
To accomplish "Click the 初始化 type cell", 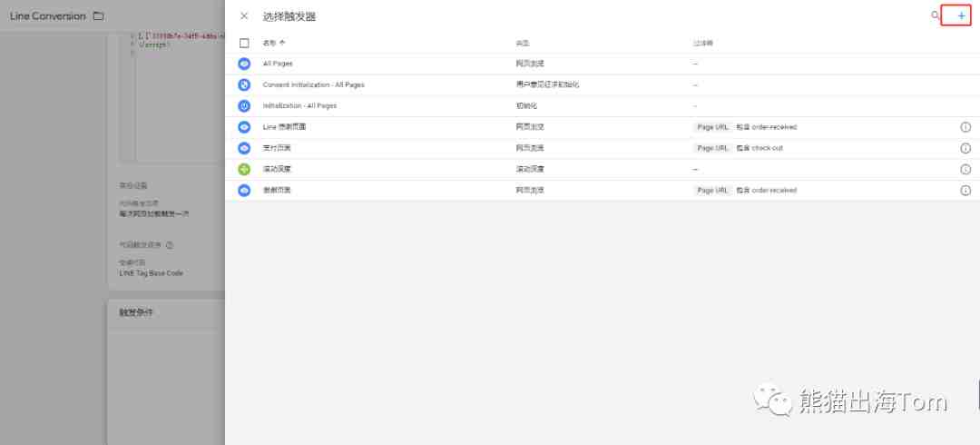I will click(x=525, y=105).
